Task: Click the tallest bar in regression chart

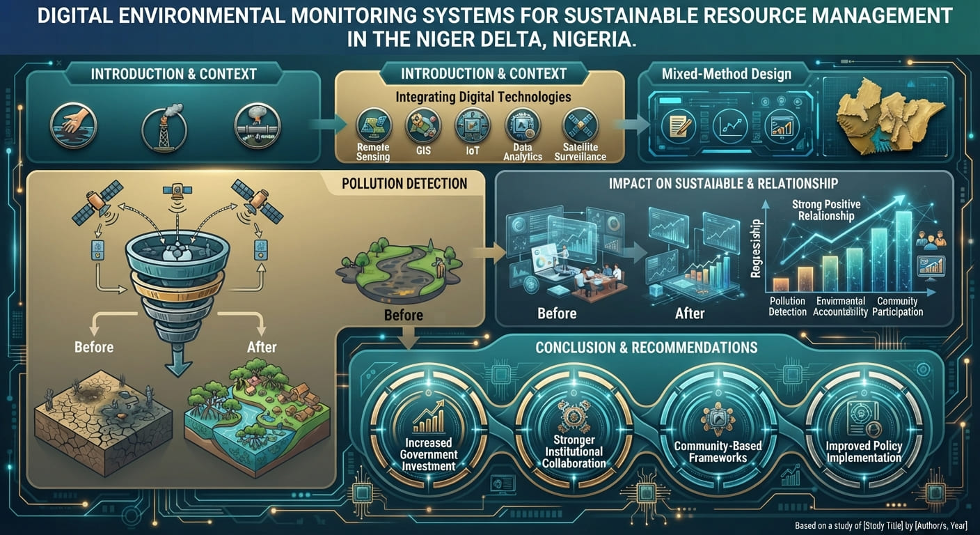Action: tap(903, 250)
